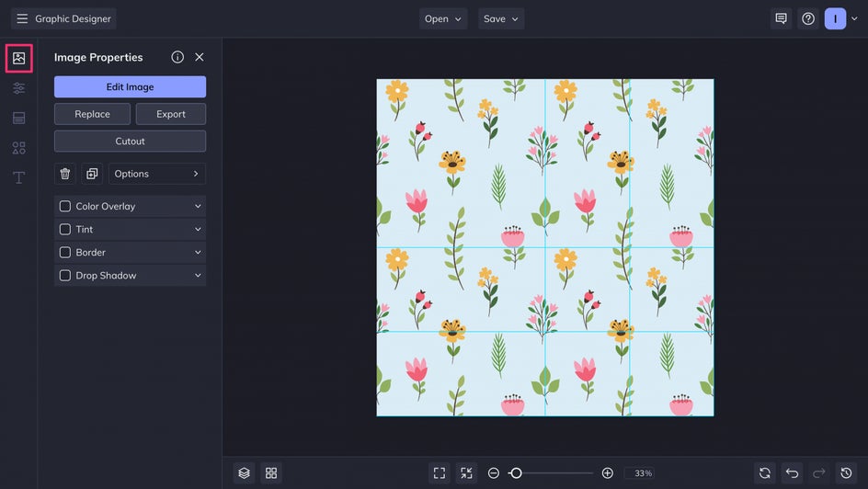Image resolution: width=868 pixels, height=489 pixels.
Task: Open the Layers panel icon
Action: click(244, 472)
